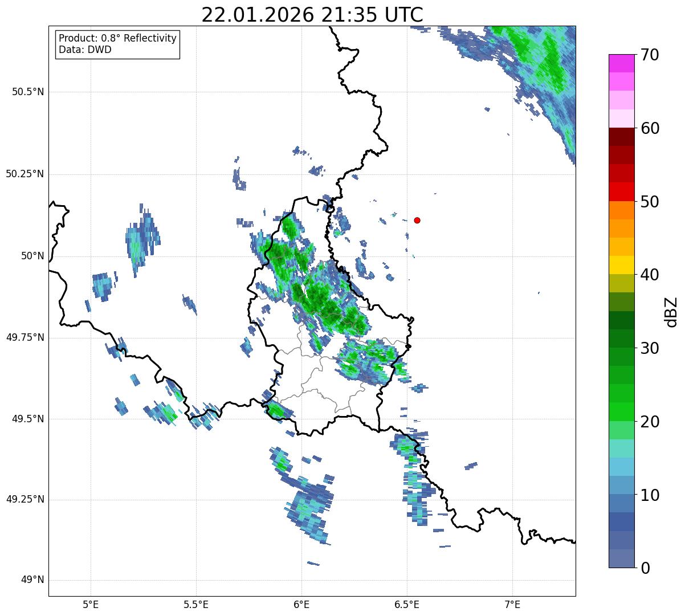This screenshot has width=685, height=616.
Task: Click the 49.25°N latitude label
Action: pos(25,499)
